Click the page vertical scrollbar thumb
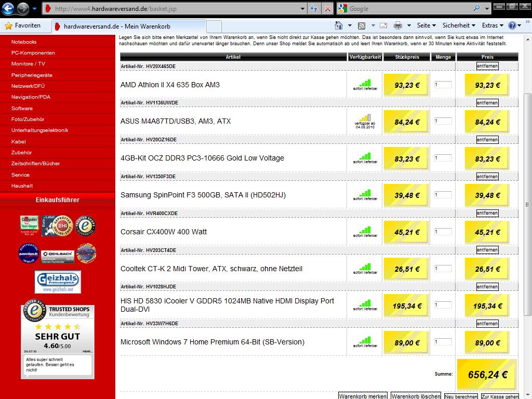Screen dimensions: 532x399 [527, 205]
